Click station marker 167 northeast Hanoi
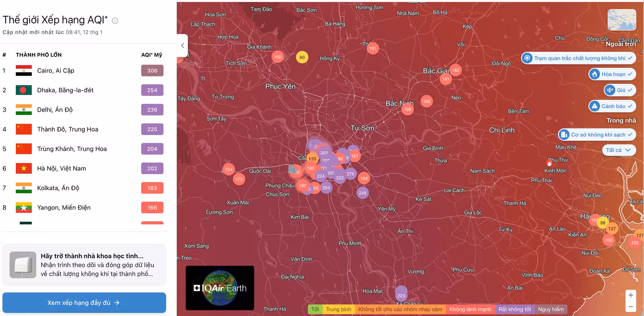This screenshot has height=316, width=644. coord(355,156)
